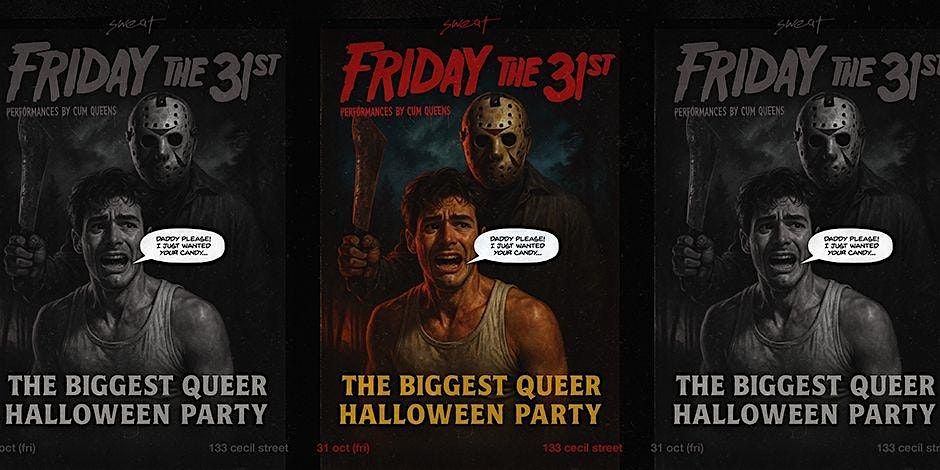The width and height of the screenshot is (940, 470).
Task: Select the speech bubble in the right grayscale poster
Action: coord(848,246)
